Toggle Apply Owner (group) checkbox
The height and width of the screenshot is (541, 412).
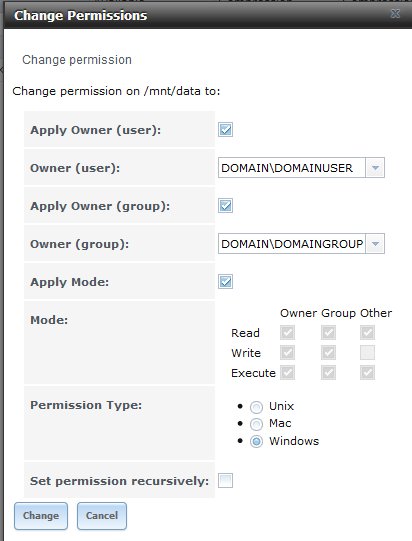coord(225,206)
